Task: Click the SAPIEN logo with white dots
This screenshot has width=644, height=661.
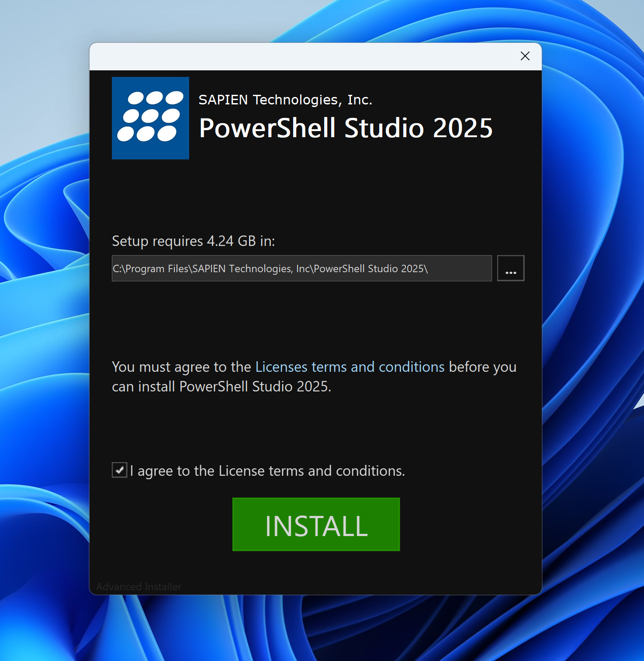Action: coord(150,118)
